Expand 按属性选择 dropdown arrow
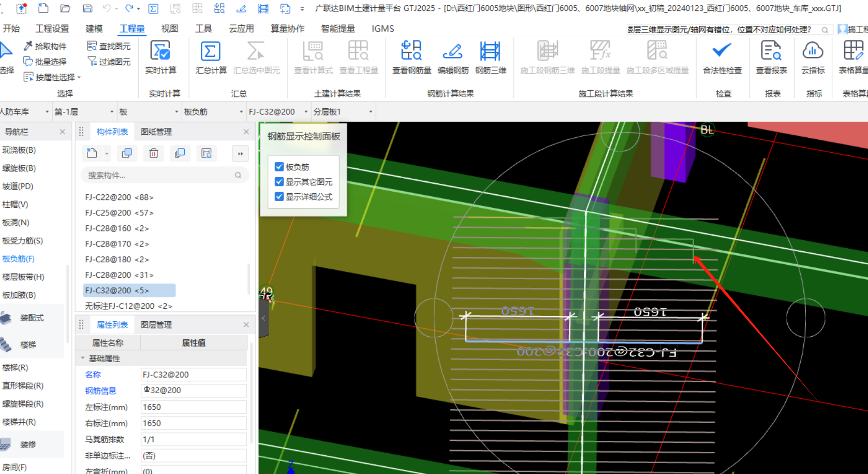 click(79, 78)
